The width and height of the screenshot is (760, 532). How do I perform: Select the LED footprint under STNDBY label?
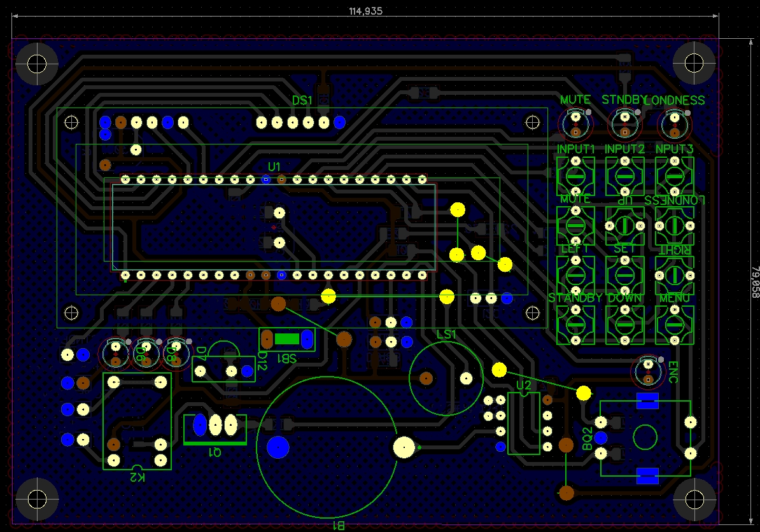click(625, 124)
